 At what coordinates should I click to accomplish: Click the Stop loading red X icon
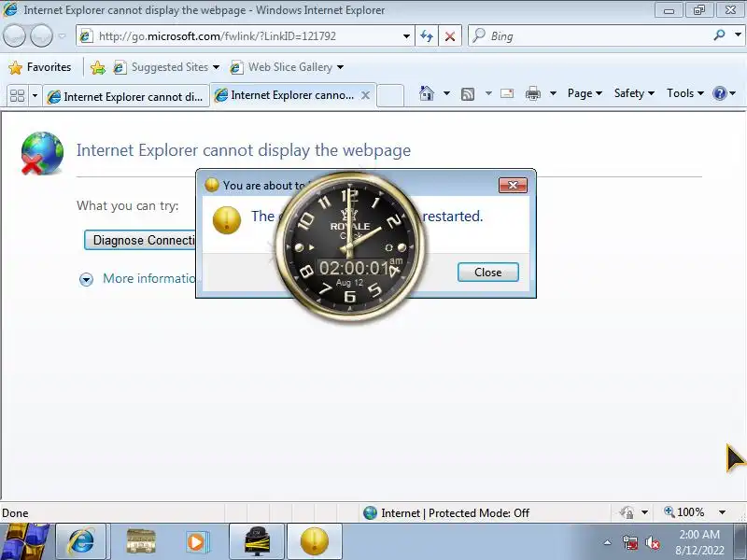coord(450,36)
